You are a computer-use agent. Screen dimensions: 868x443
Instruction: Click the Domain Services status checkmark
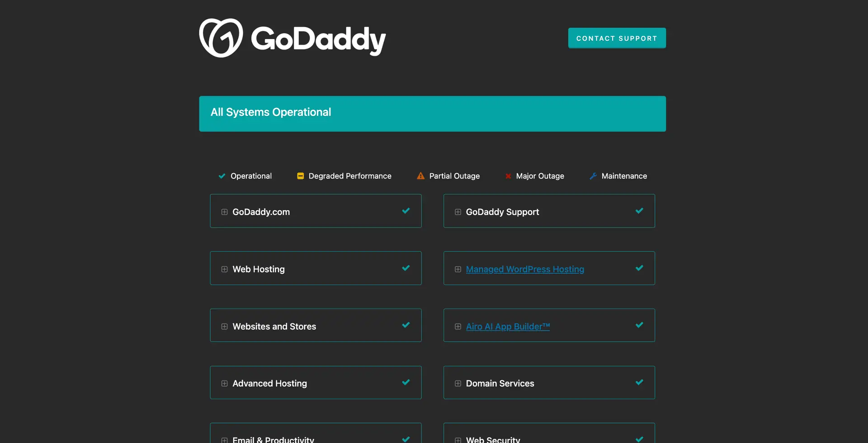[639, 382]
